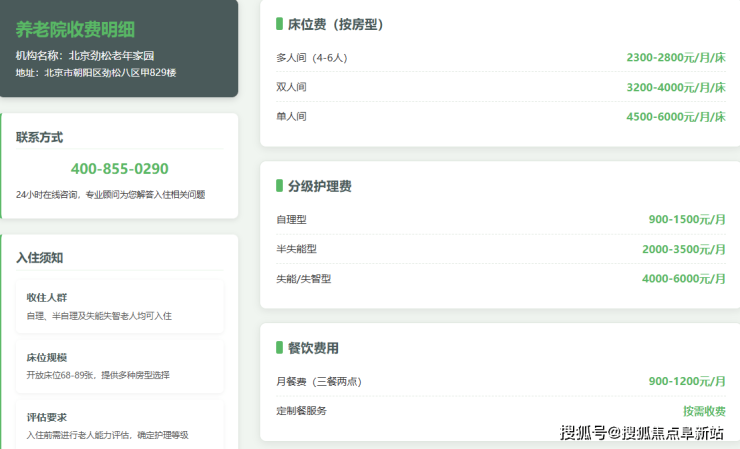740x449 pixels.
Task: Click the 单人间 row label
Action: [x=291, y=116]
